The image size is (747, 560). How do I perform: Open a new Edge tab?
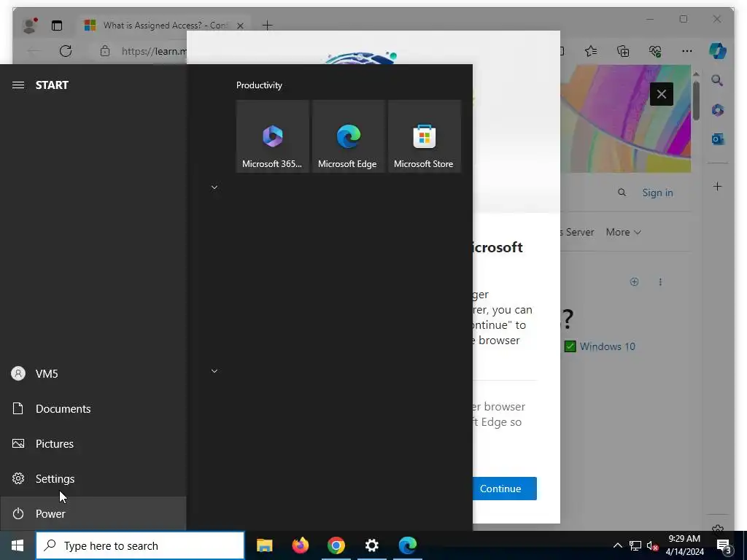tap(267, 26)
